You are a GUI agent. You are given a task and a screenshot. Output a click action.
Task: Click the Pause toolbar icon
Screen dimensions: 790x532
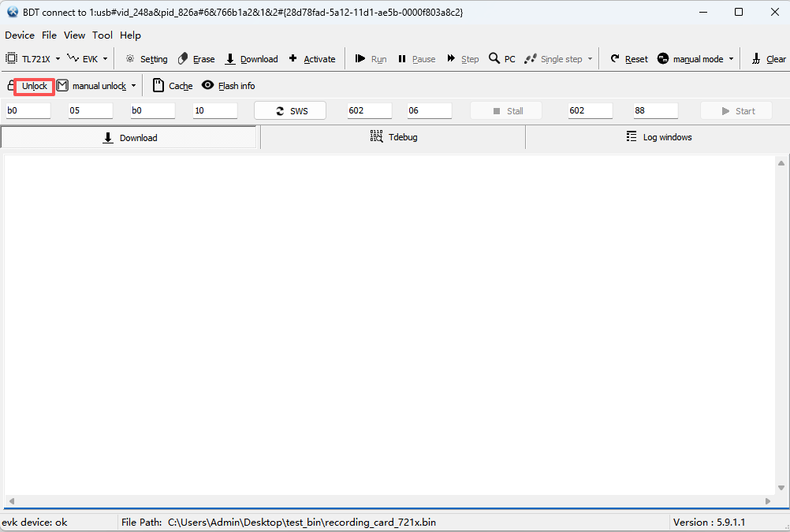[x=402, y=59]
